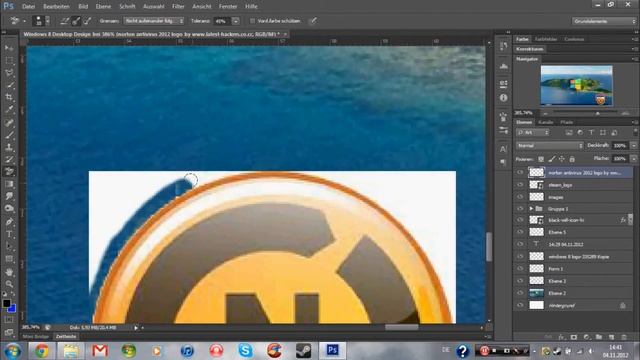This screenshot has width=640, height=360.
Task: Open the Filter menu
Action: [178, 7]
